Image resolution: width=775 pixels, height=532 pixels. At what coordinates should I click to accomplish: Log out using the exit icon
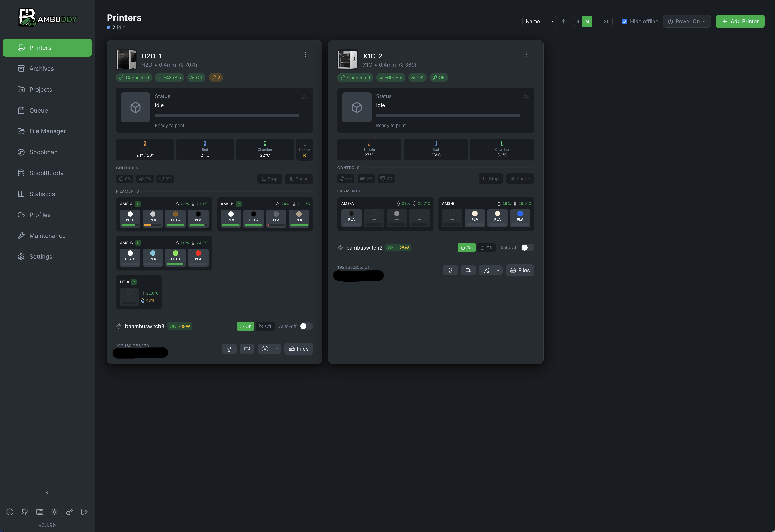[x=84, y=512]
